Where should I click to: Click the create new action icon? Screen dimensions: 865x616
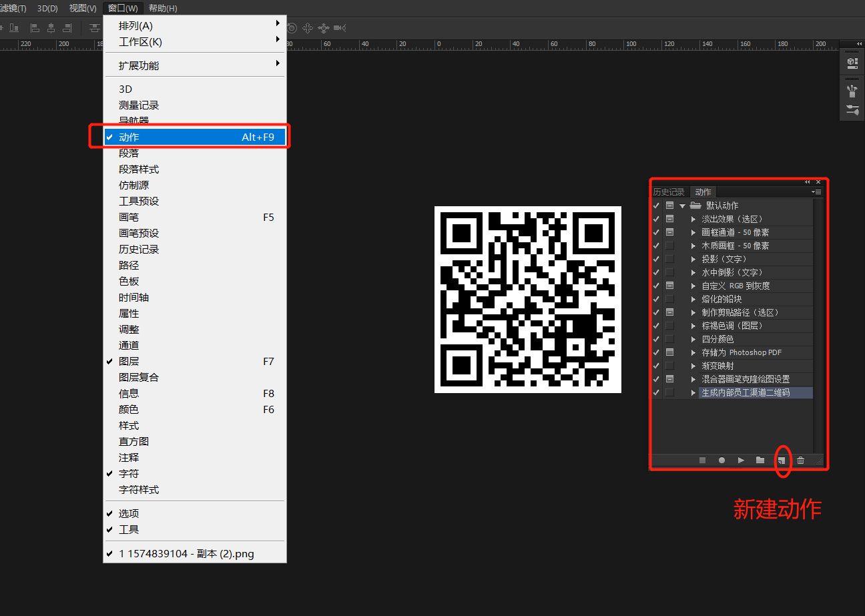point(782,460)
